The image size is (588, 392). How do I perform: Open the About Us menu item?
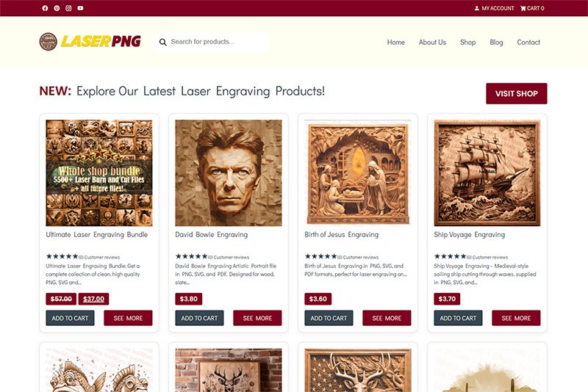pos(432,43)
